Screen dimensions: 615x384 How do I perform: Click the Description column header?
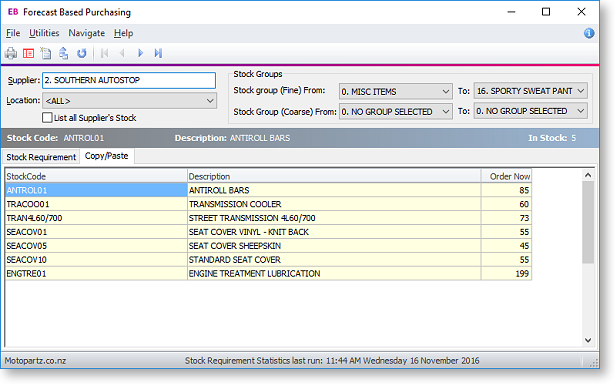point(334,176)
